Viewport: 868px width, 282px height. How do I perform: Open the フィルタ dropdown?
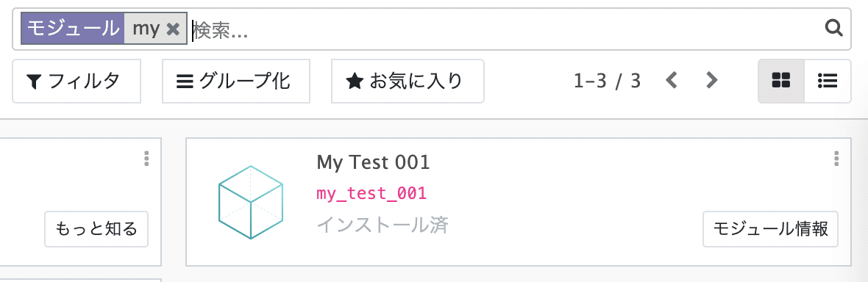point(77,82)
